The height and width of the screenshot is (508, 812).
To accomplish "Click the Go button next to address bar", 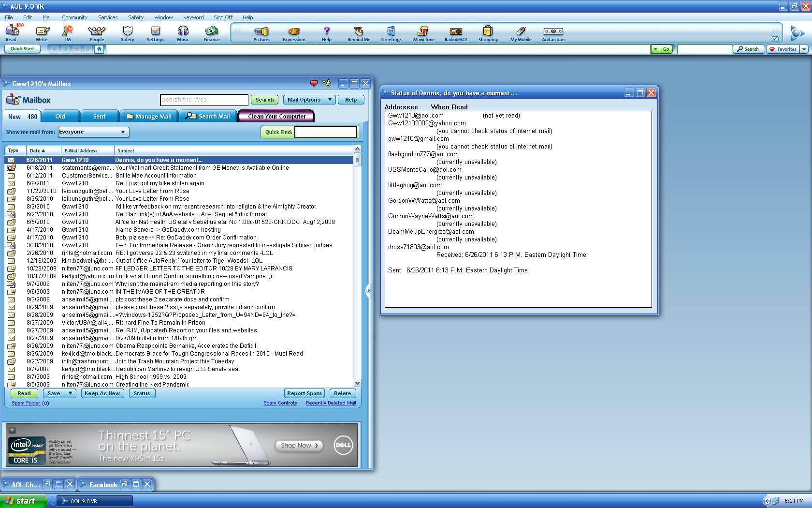I will click(666, 49).
